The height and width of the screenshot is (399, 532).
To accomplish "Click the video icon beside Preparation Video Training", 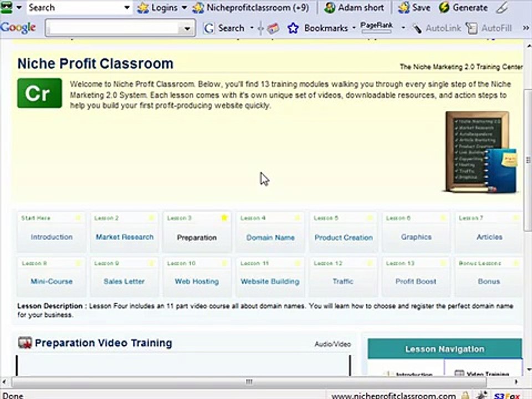I will coord(25,342).
